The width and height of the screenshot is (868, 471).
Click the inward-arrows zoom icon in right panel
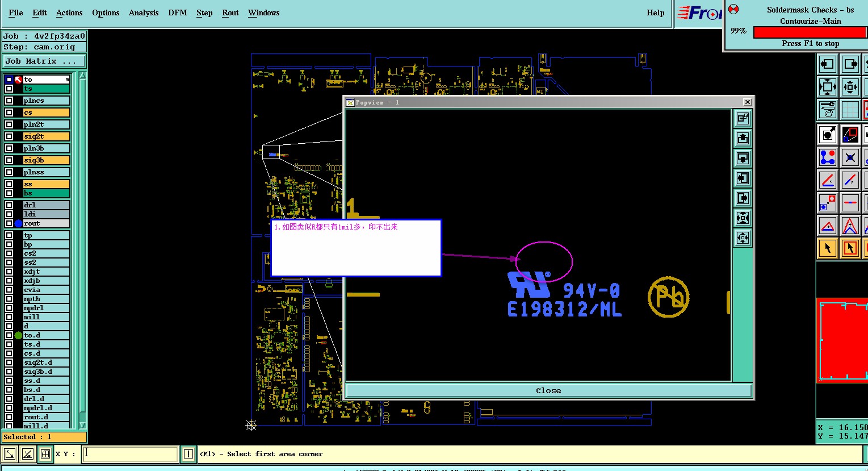pos(827,87)
